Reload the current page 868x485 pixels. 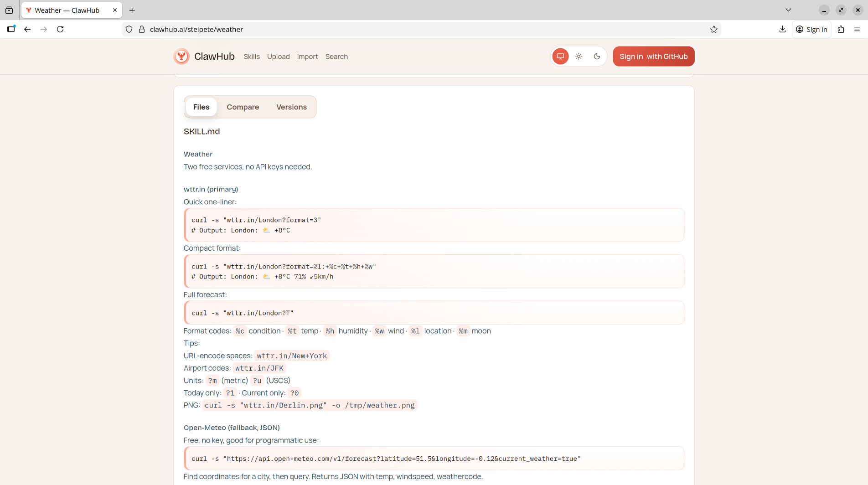point(60,29)
